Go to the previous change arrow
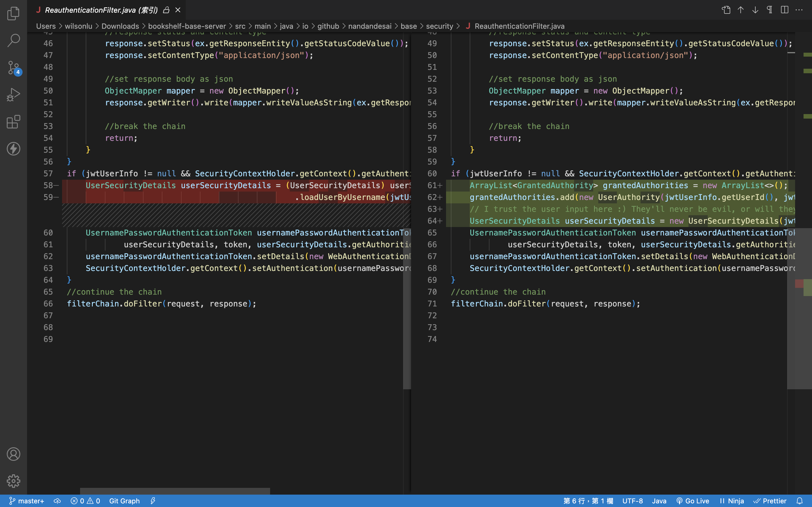The width and height of the screenshot is (812, 507). click(741, 10)
